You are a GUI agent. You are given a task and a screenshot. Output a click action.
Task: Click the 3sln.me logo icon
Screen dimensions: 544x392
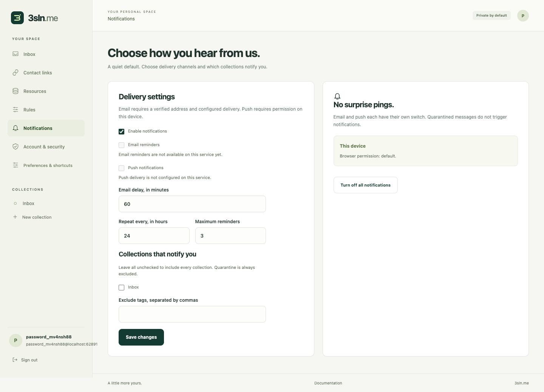point(17,18)
